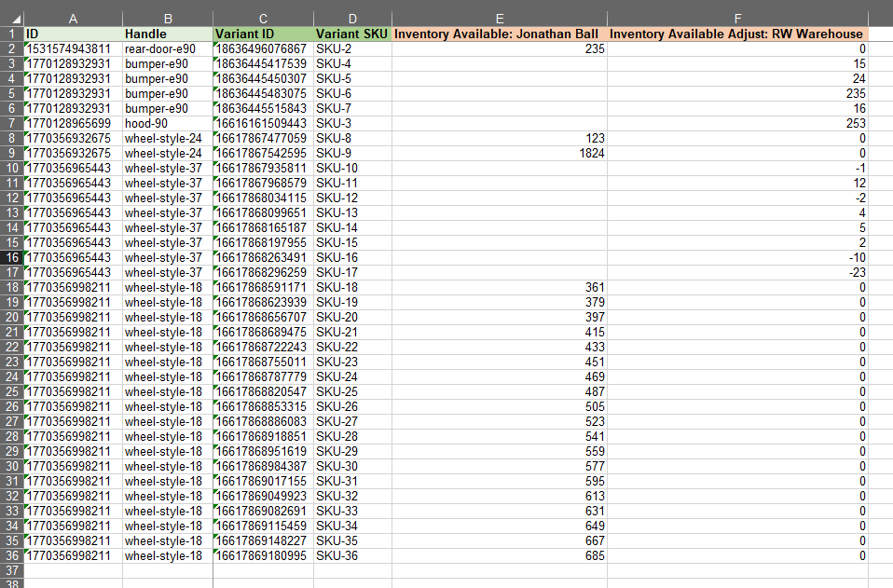The height and width of the screenshot is (588, 893).
Task: Select row 16 header
Action: 11,258
